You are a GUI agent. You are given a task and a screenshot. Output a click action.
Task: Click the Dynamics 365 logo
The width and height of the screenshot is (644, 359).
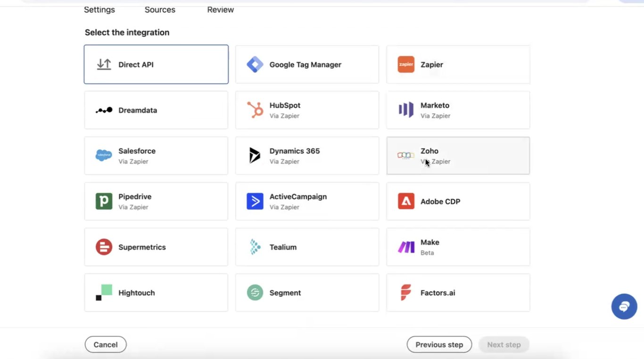(255, 155)
